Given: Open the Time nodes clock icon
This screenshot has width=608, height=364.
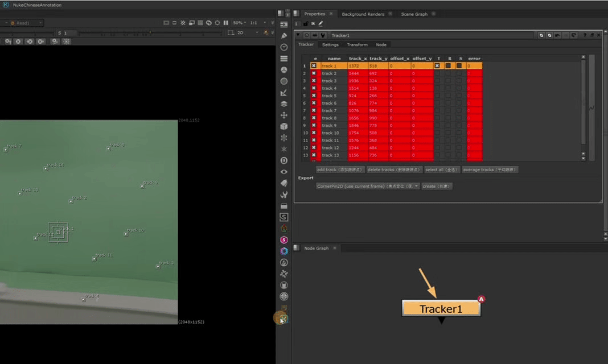Looking at the screenshot, I should coord(284,47).
